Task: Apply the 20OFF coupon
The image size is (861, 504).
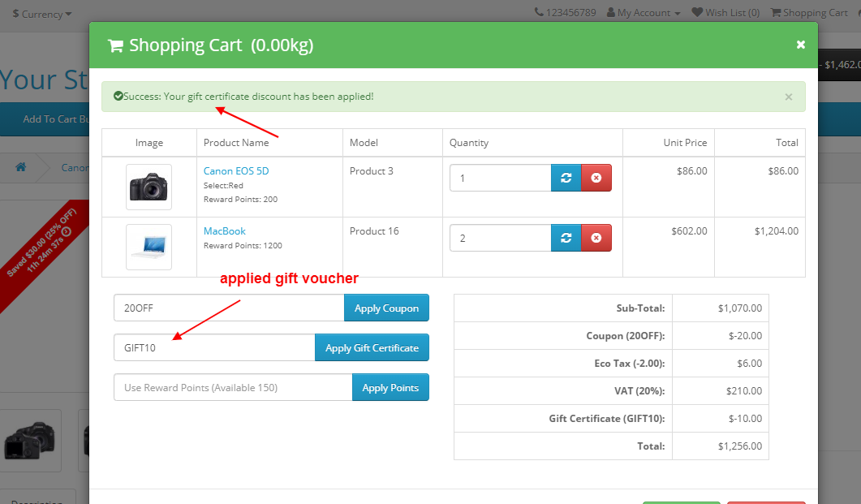Action: (386, 308)
